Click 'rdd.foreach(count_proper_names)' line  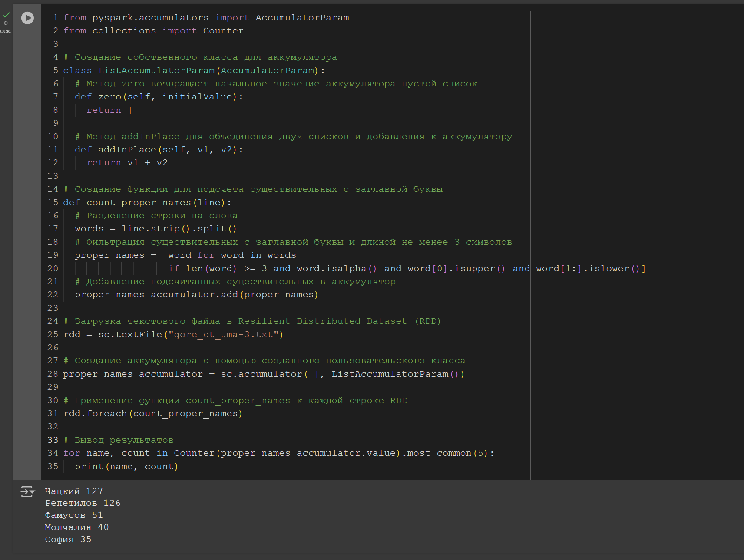(153, 414)
